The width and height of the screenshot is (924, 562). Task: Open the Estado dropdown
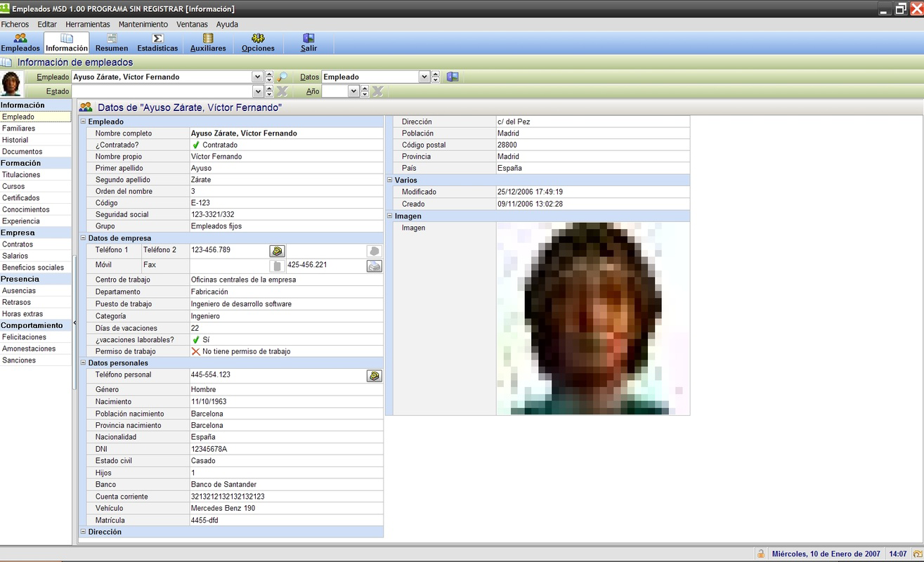click(x=256, y=91)
